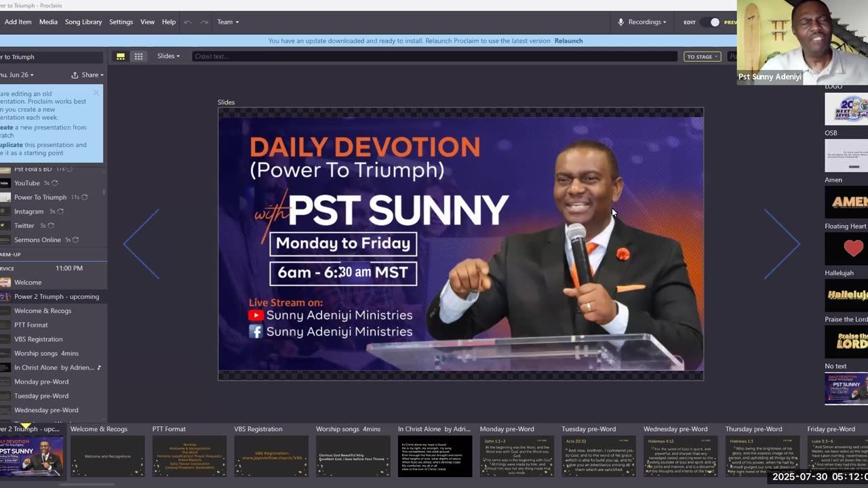The image size is (868, 488).
Task: Open the Help menu
Action: [169, 22]
